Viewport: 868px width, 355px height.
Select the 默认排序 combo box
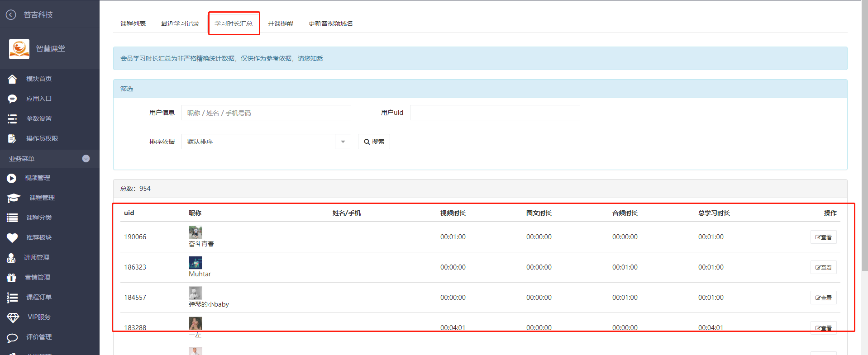pyautogui.click(x=266, y=142)
